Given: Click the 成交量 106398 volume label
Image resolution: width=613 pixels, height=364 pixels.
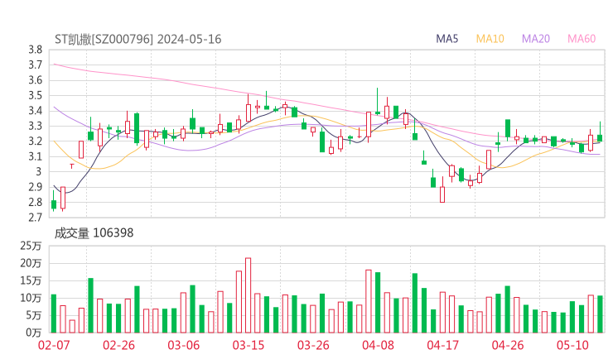Looking at the screenshot, I should pyautogui.click(x=94, y=233).
